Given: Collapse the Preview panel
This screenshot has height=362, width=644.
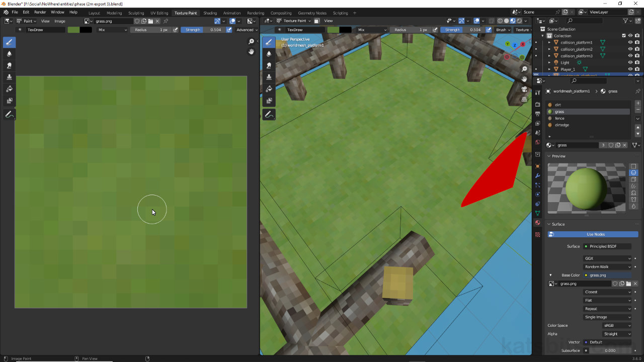Looking at the screenshot, I should (x=549, y=156).
